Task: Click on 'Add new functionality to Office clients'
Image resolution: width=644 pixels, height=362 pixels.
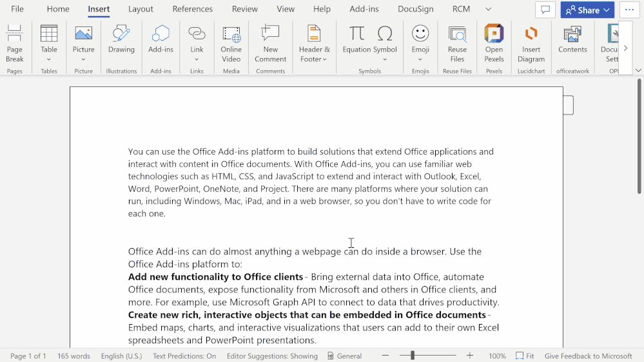Action: (215, 277)
